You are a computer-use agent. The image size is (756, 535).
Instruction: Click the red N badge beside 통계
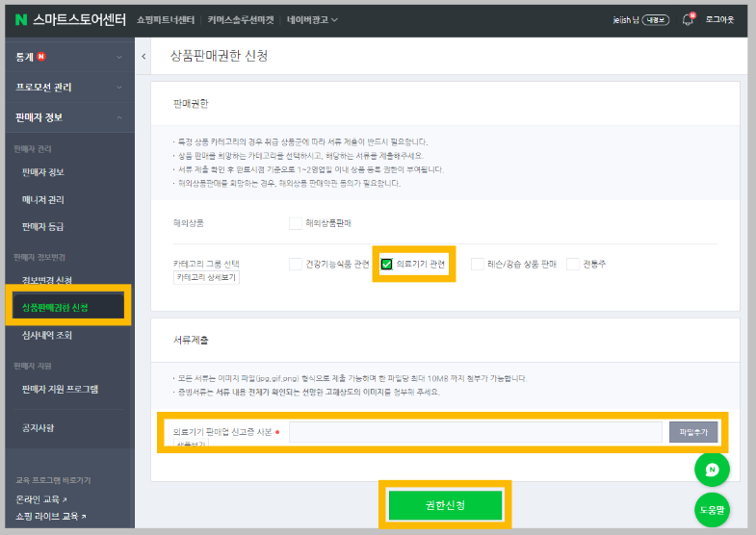click(x=41, y=57)
